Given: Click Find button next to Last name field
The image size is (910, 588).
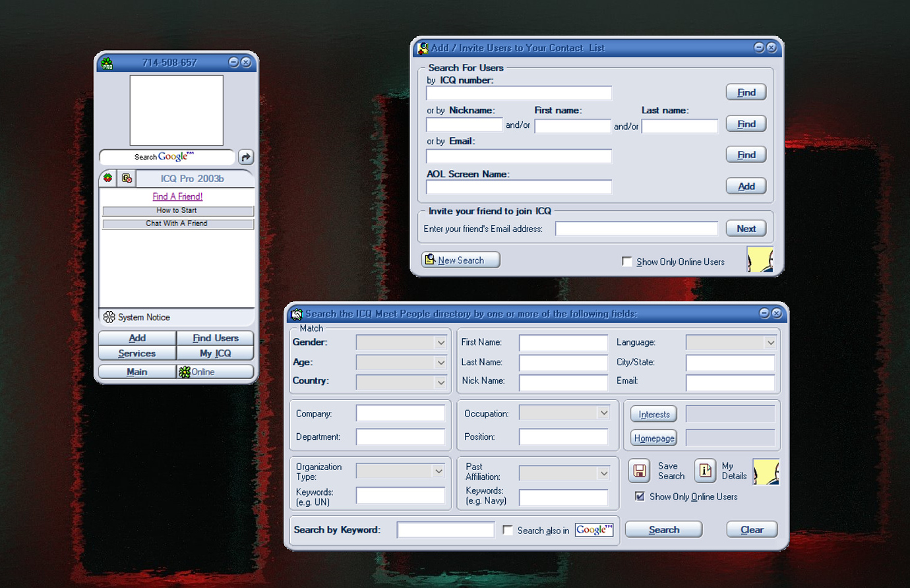Looking at the screenshot, I should [x=746, y=124].
